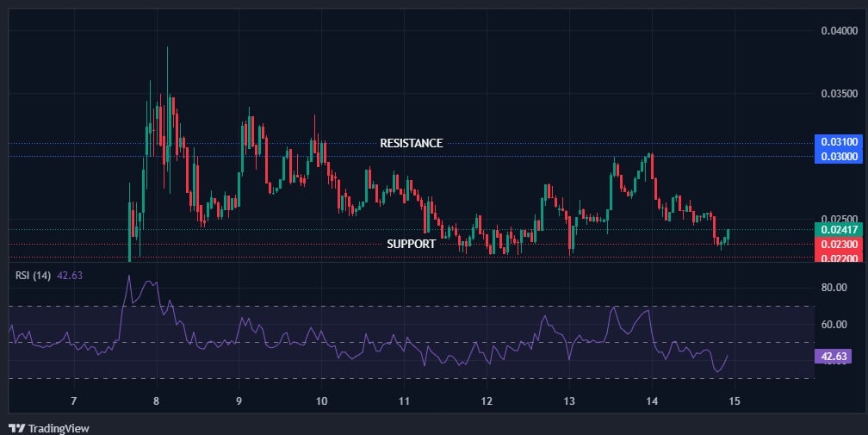Click date label 8 on time axis
The height and width of the screenshot is (435, 868).
(x=156, y=401)
